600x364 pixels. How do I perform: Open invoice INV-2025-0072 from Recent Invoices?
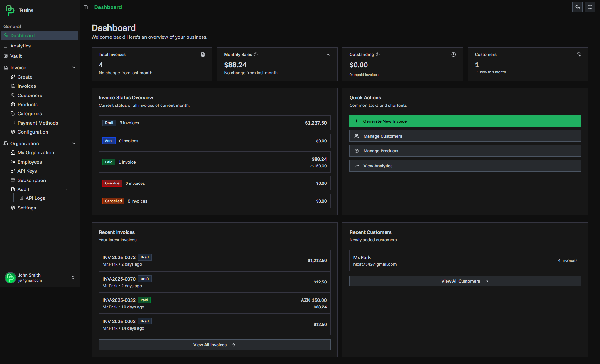119,257
